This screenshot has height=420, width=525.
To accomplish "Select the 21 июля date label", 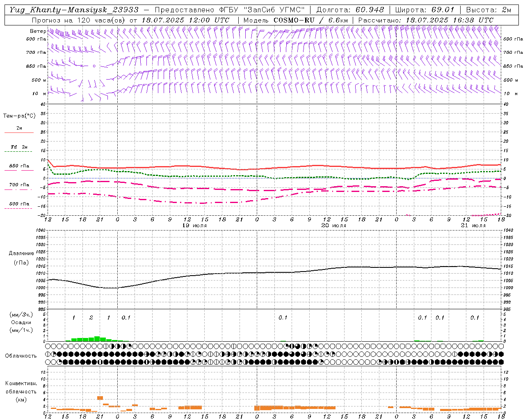I will click(x=473, y=226).
